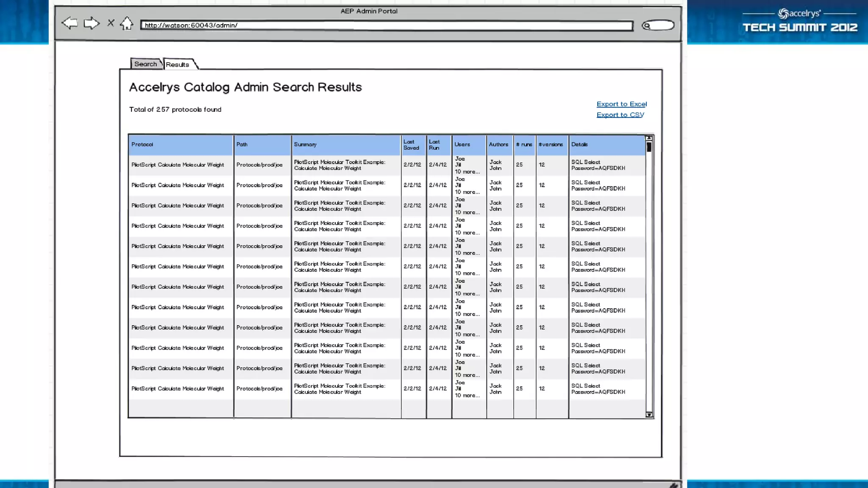Viewport: 868px width, 488px height.
Task: Click the Details column header
Action: click(x=579, y=144)
